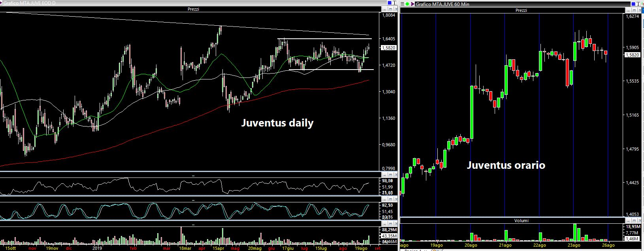Click the 1,8084 value on the daily price axis
This screenshot has height=251, width=644.
[x=389, y=15]
